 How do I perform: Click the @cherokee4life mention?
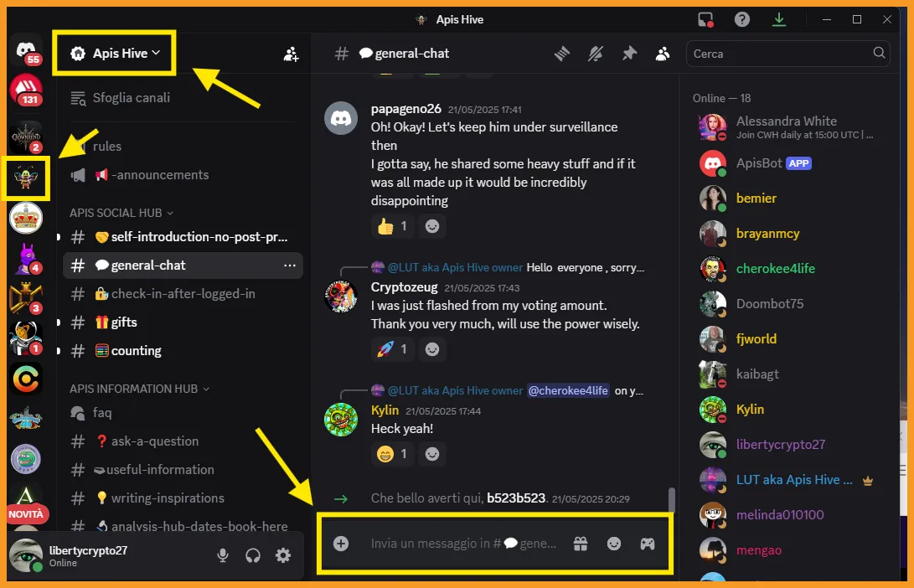(x=568, y=390)
